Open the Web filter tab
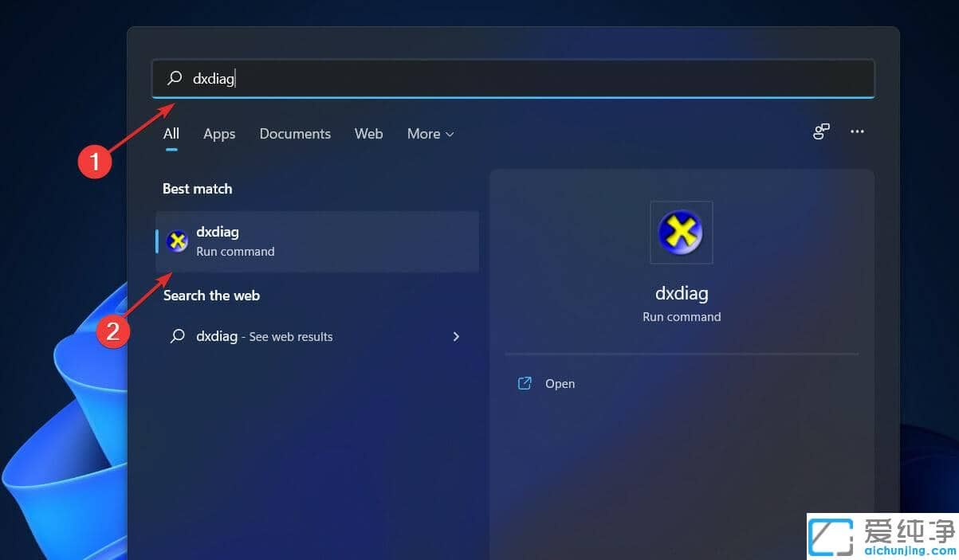Screen dimensions: 959x560 (x=368, y=134)
